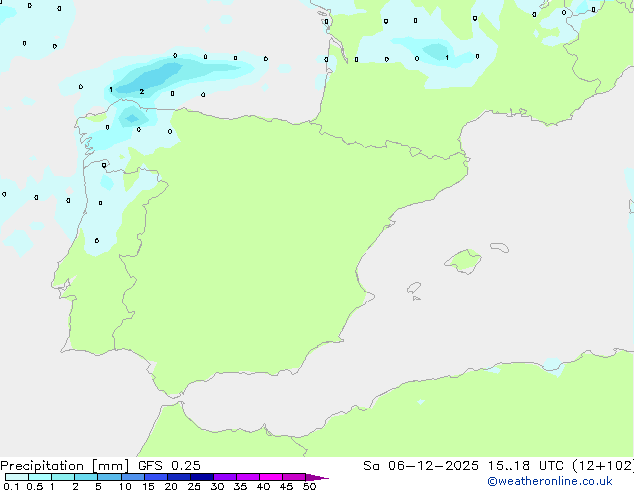The height and width of the screenshot is (490, 634).
Task: Choose the bright magenta 40–45 mm swatch
Action: (271, 477)
